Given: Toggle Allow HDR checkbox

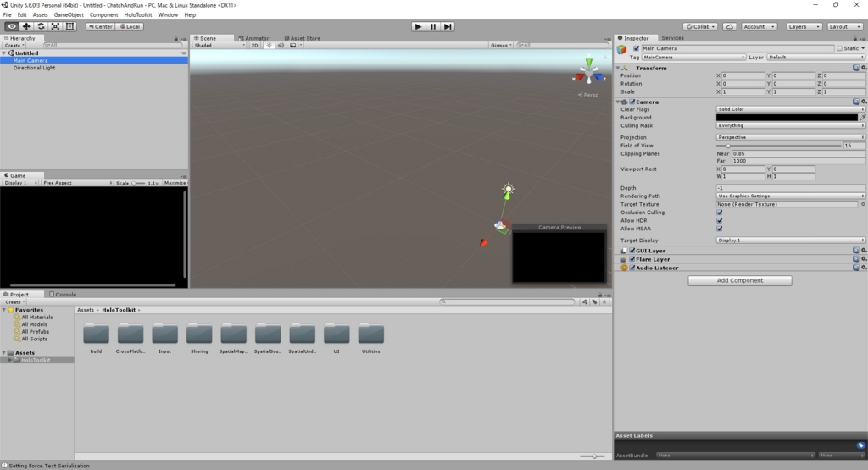Looking at the screenshot, I should pos(720,221).
